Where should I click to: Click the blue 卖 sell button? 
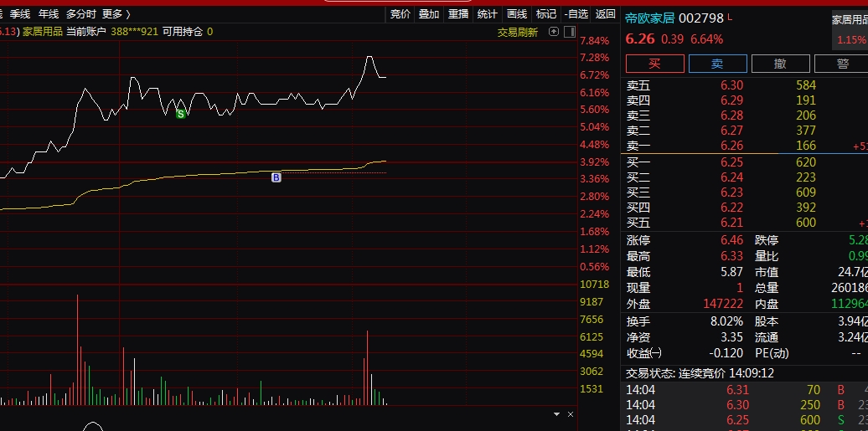[x=717, y=64]
